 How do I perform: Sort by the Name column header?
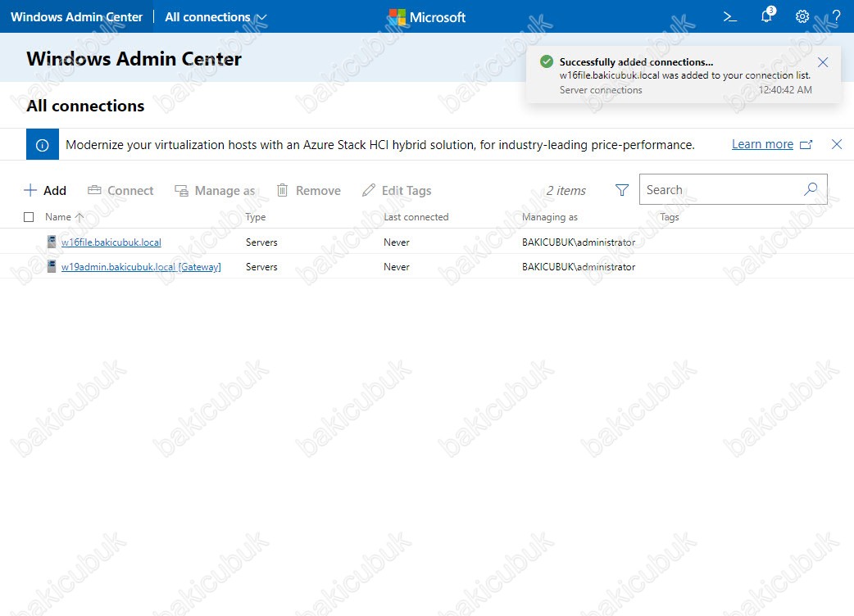(58, 217)
